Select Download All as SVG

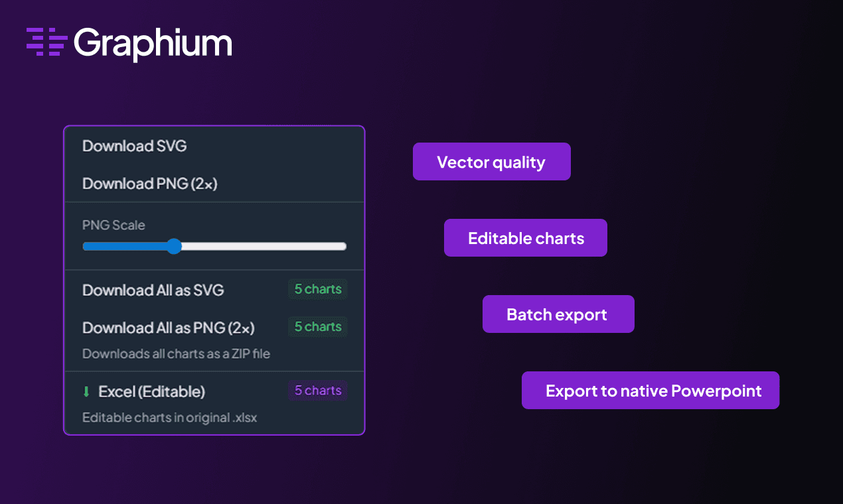click(153, 290)
